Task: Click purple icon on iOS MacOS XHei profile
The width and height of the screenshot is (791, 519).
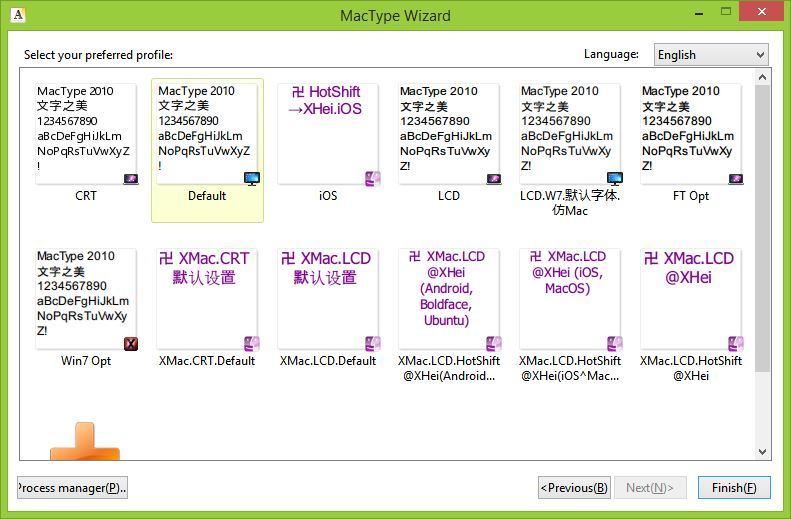Action: [615, 344]
